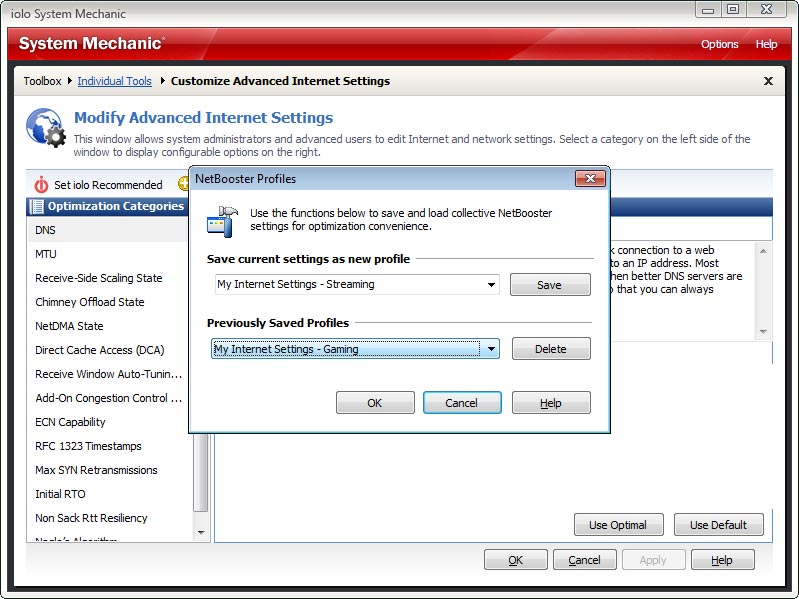Click the Set iolo Recommended power icon
Screen dimensions: 799x599
41,185
